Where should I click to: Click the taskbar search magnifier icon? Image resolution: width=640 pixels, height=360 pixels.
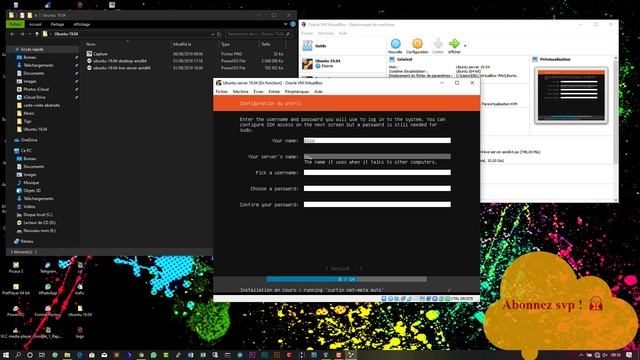(x=18, y=355)
